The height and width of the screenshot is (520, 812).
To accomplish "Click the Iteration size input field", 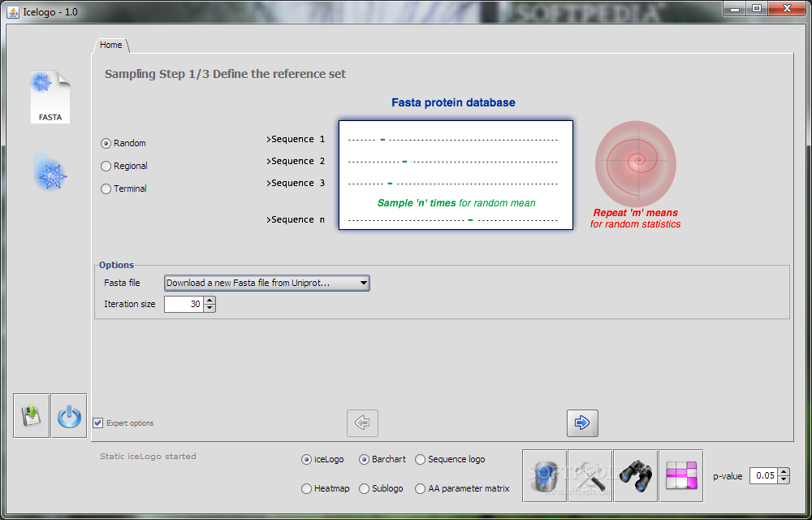I will (x=184, y=304).
